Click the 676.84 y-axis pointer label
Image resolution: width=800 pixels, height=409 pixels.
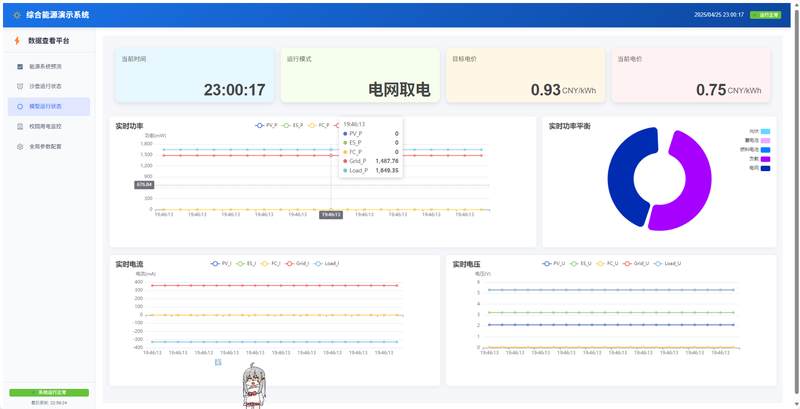(x=144, y=185)
